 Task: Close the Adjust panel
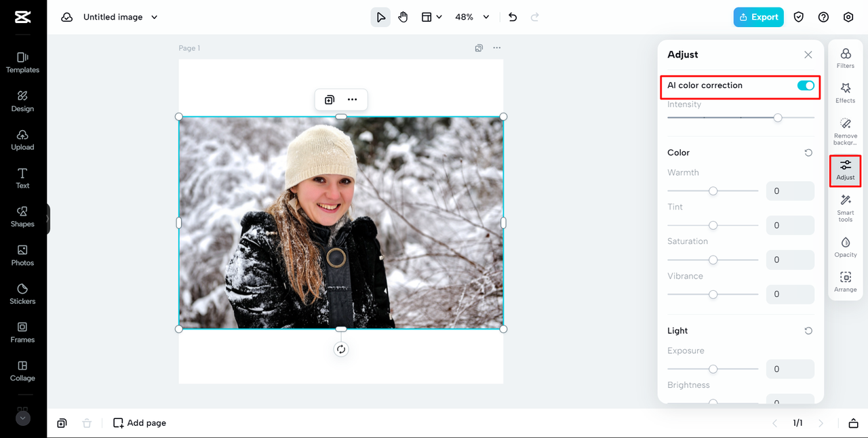[x=808, y=55]
